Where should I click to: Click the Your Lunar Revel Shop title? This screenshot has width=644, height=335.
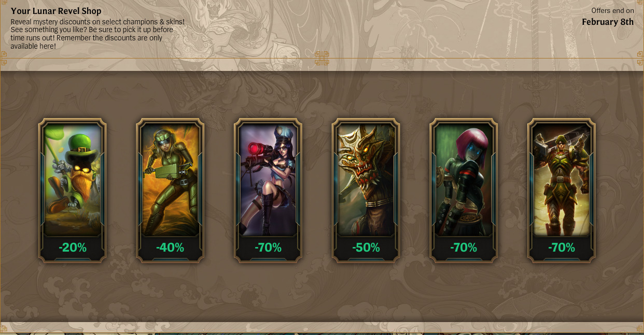[x=56, y=11]
